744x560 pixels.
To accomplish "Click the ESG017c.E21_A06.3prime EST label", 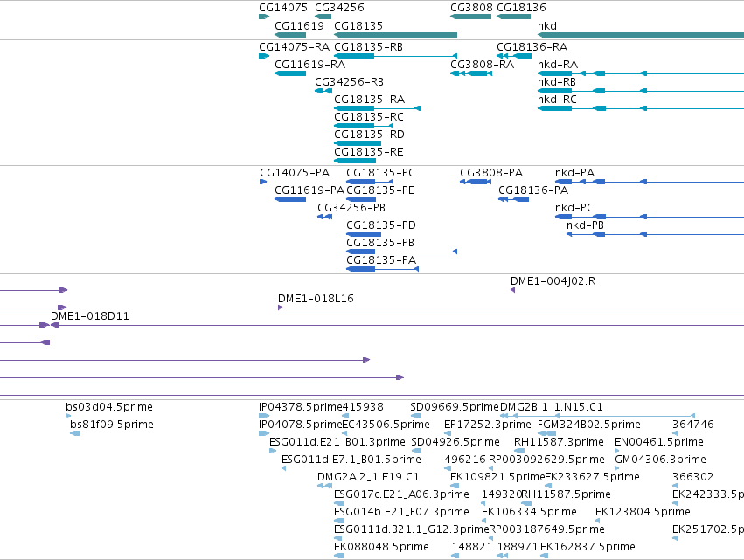I will [402, 494].
